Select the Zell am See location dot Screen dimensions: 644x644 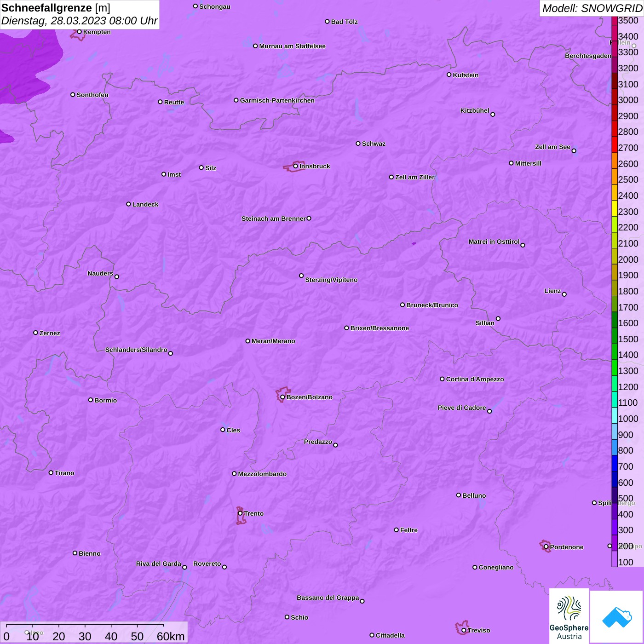tap(574, 150)
